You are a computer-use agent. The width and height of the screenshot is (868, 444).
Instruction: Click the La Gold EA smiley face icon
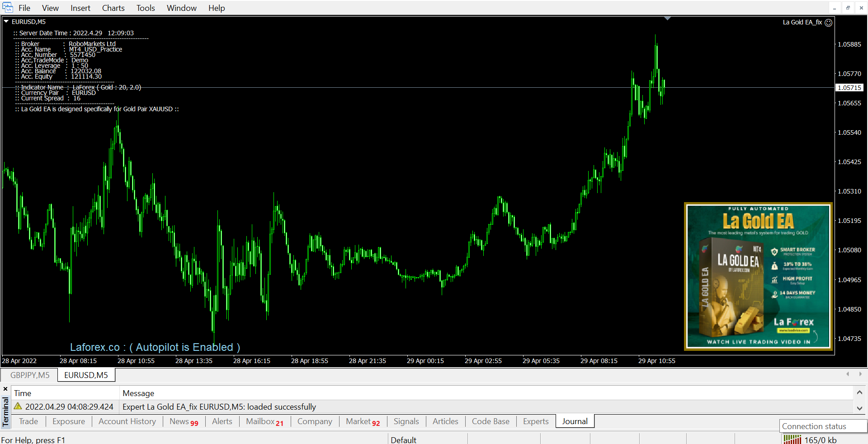[829, 23]
